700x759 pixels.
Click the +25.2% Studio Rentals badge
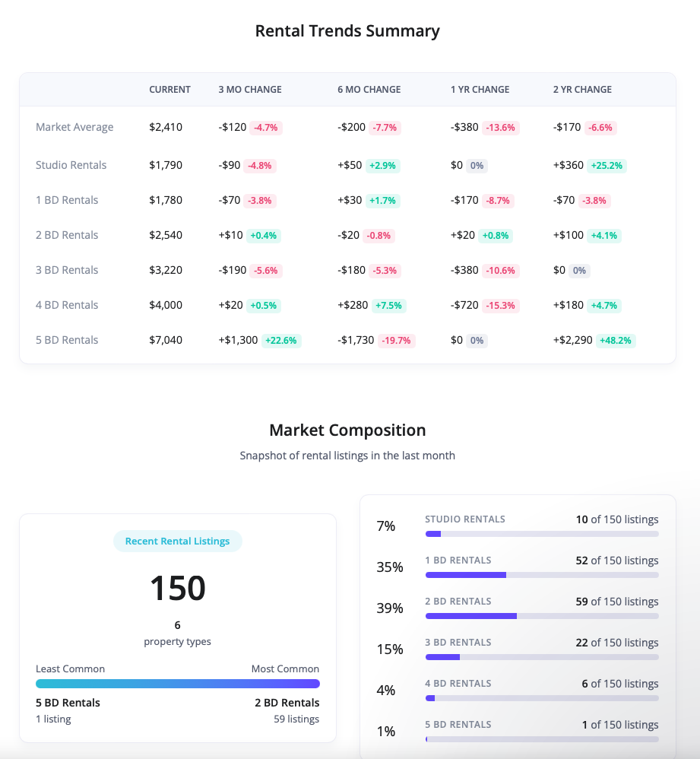click(607, 166)
